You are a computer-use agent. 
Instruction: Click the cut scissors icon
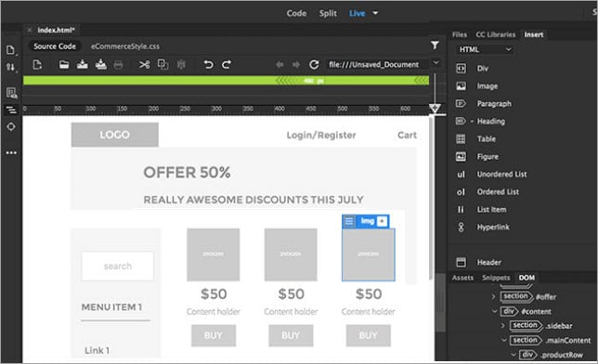(x=144, y=65)
